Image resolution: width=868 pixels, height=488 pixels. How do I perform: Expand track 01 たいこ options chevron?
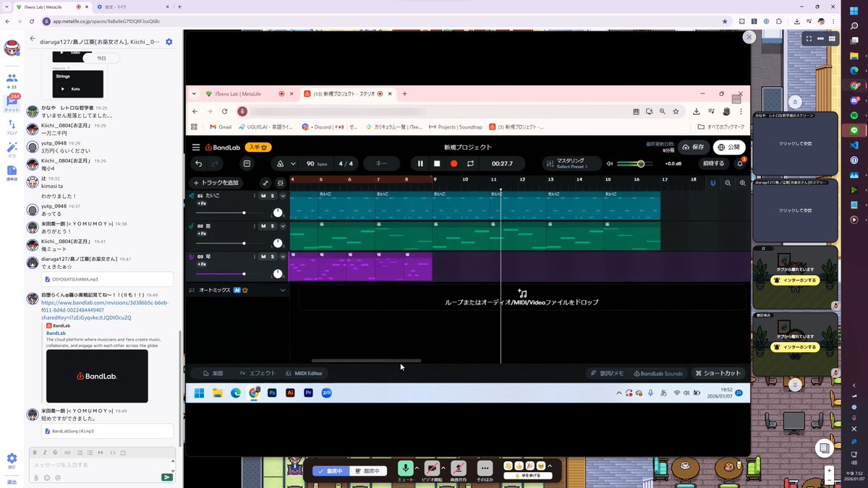283,196
